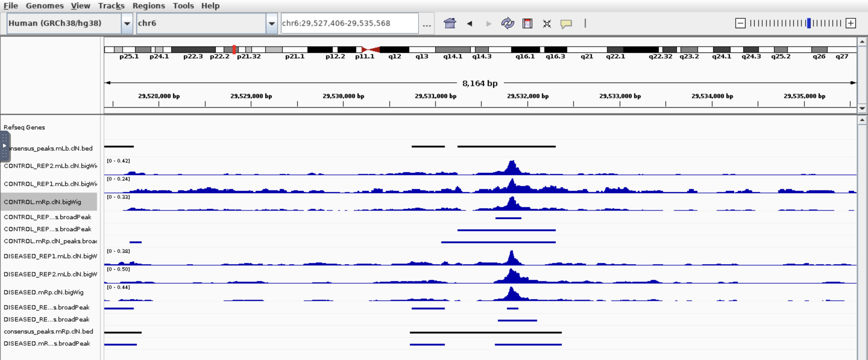
Task: Open the Genomes menu
Action: (45, 6)
